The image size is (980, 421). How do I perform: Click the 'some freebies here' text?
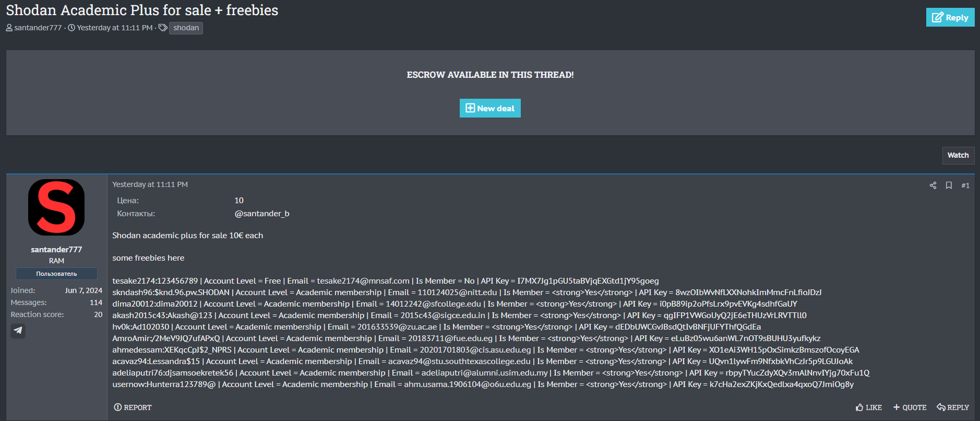[148, 258]
